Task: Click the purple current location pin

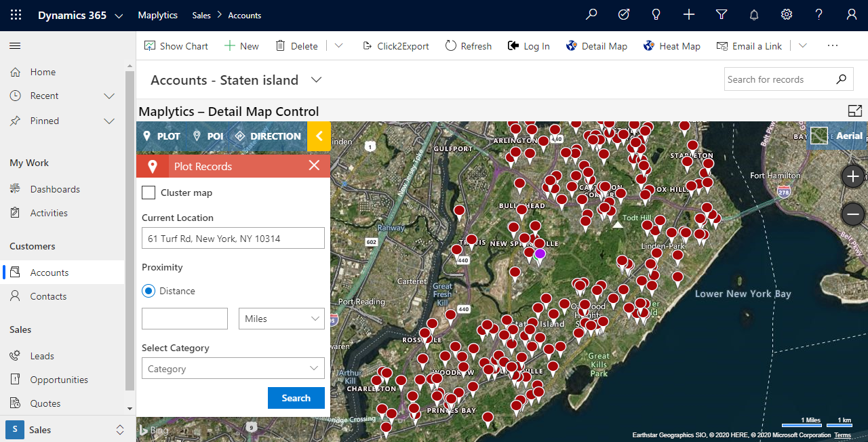Action: pos(540,254)
